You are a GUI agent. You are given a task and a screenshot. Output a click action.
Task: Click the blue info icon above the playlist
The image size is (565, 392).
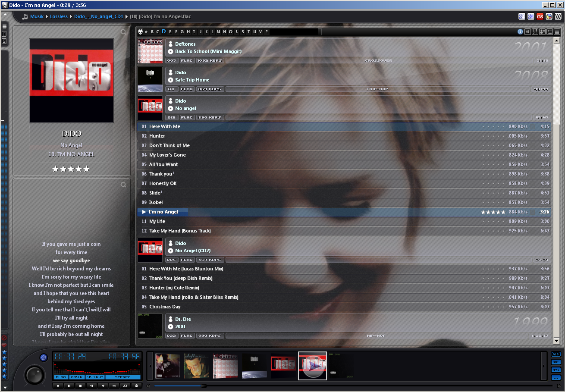coord(521,31)
